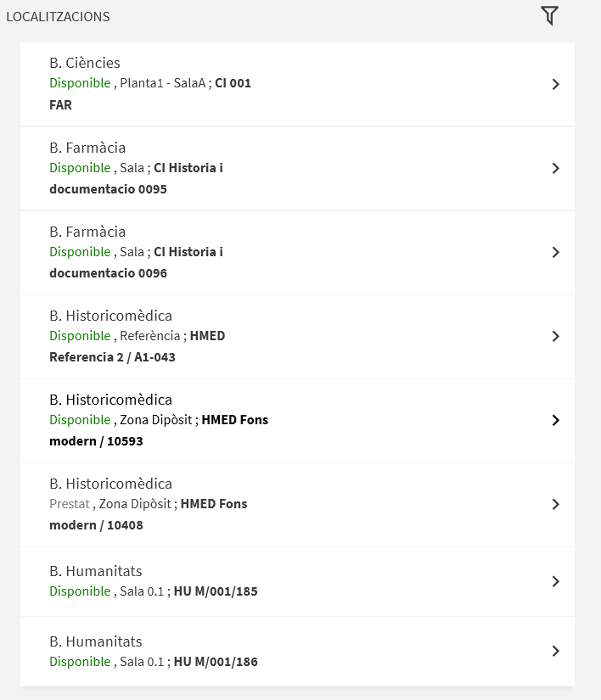This screenshot has width=601, height=700.
Task: Open chevron for HMED Referencia 2 / A1-043
Action: tap(555, 336)
